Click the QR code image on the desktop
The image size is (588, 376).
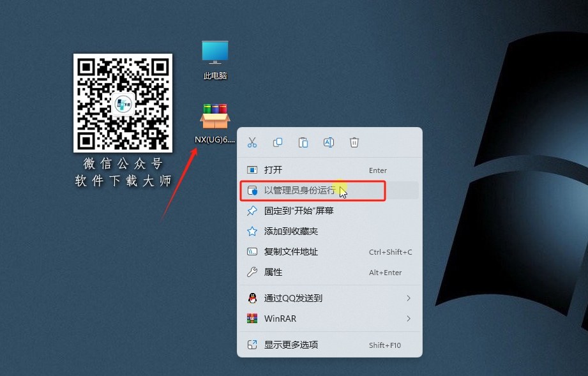click(x=123, y=102)
